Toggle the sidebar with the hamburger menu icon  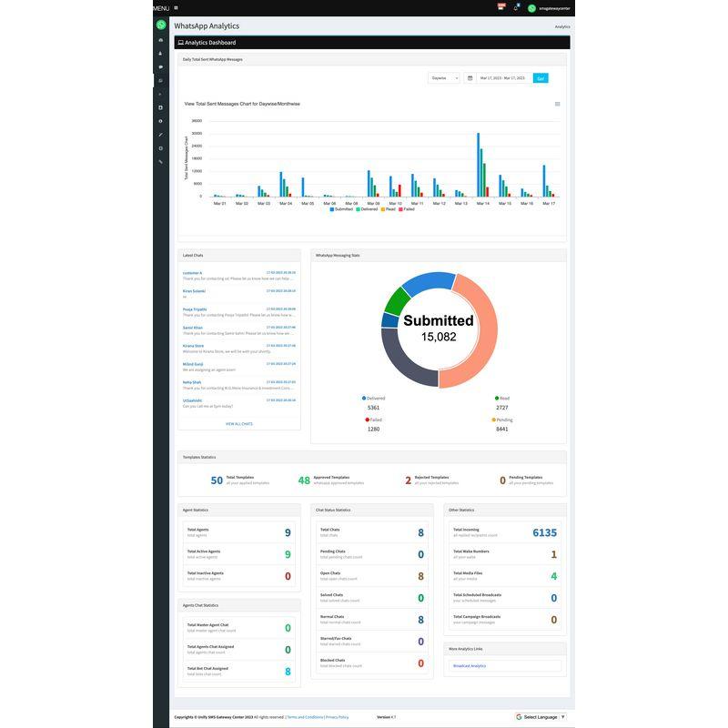click(x=176, y=8)
